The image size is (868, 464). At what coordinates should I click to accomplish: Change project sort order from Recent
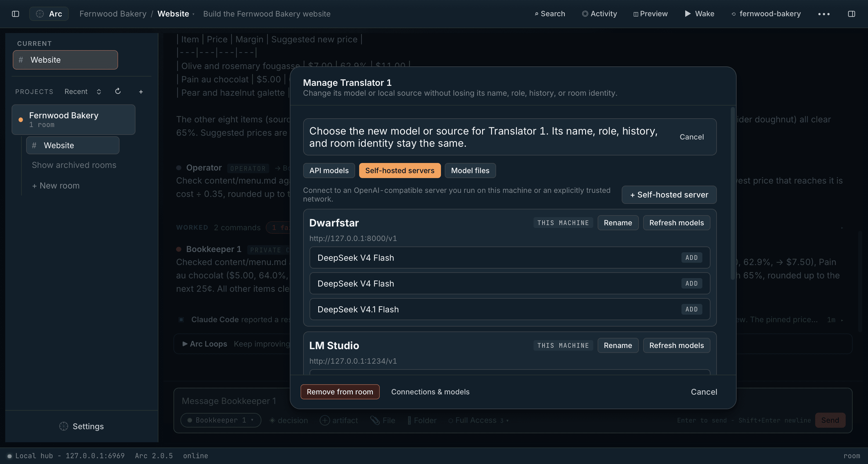(83, 92)
